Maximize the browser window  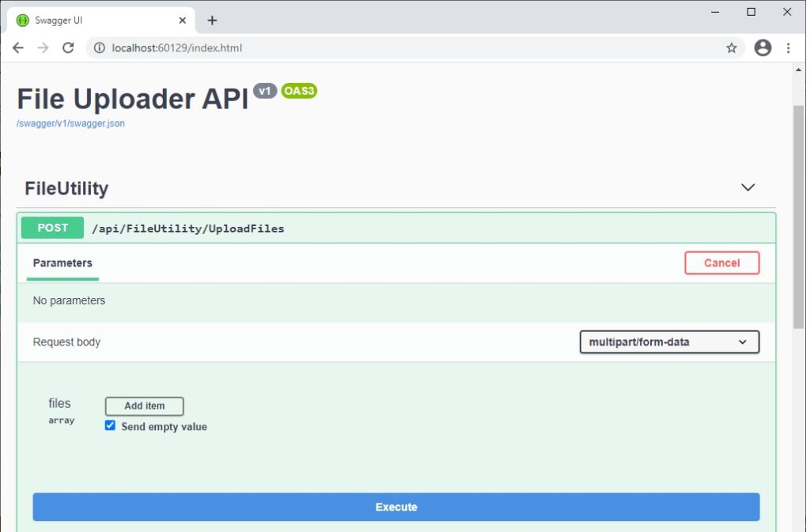pos(751,12)
